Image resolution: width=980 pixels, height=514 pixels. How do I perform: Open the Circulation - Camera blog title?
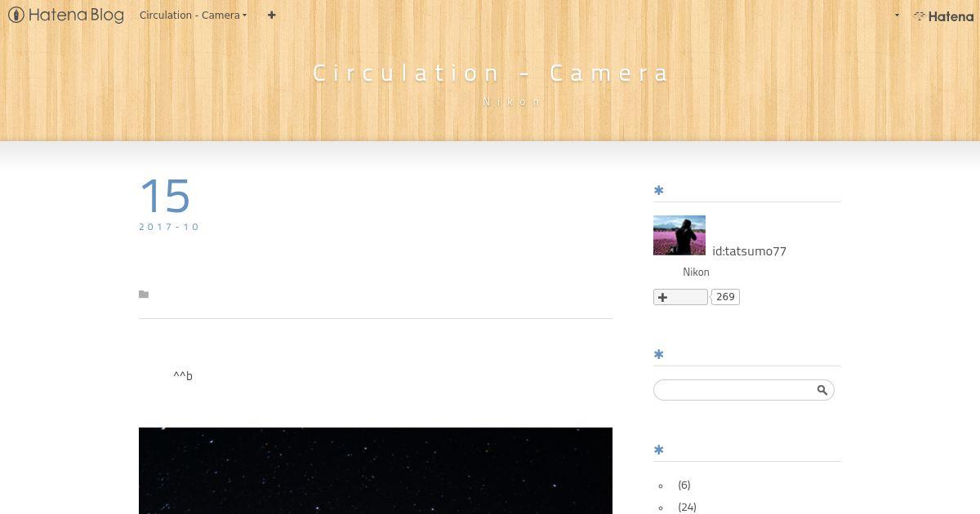491,73
